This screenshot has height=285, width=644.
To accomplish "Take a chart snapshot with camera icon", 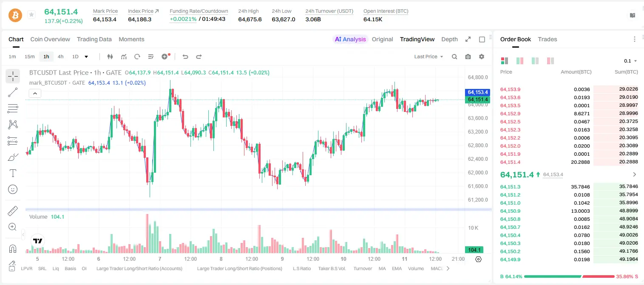I will pyautogui.click(x=468, y=57).
